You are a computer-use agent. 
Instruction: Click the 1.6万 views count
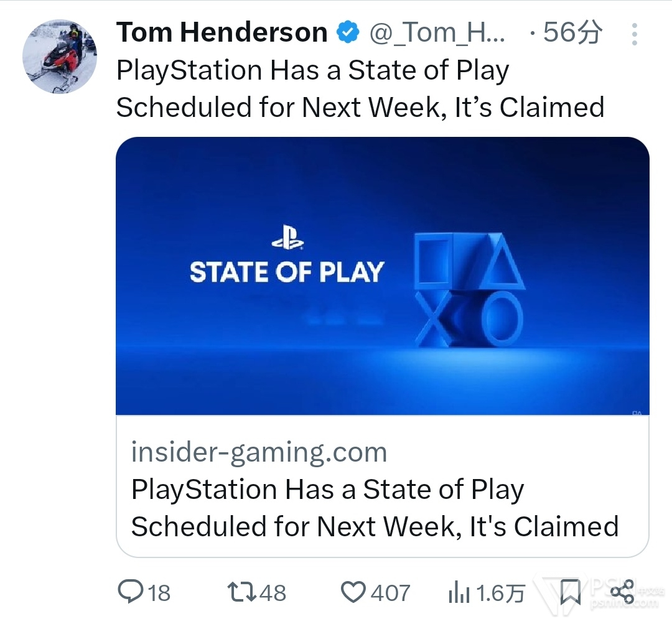pos(500,592)
